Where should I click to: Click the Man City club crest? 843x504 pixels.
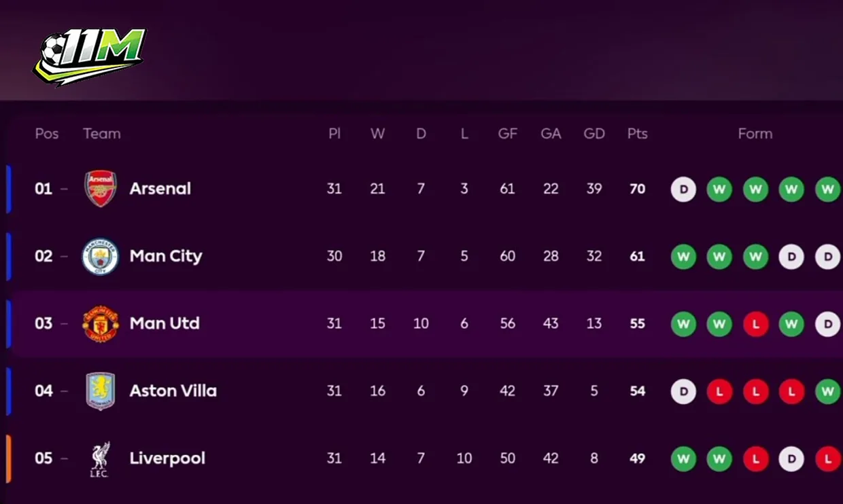pyautogui.click(x=101, y=256)
